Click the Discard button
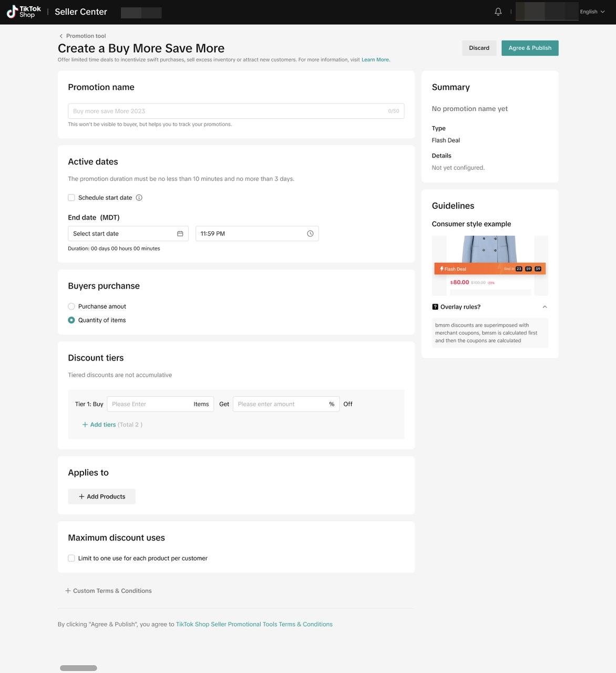 click(479, 48)
